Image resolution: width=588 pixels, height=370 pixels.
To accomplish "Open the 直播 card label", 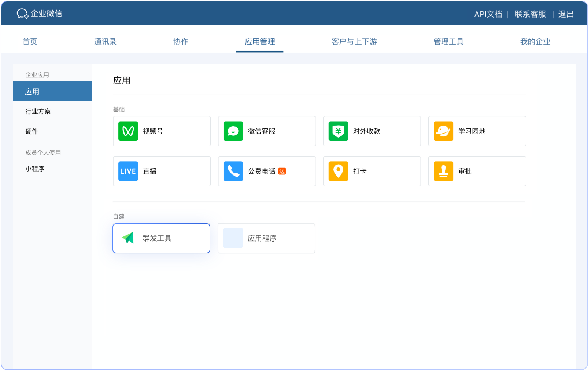I will [x=150, y=171].
